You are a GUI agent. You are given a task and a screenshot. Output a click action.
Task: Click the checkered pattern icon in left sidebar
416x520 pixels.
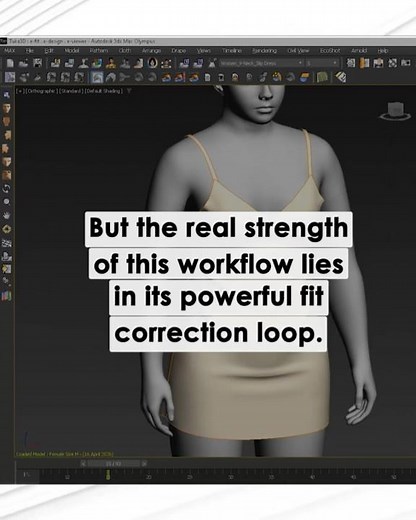(x=7, y=243)
